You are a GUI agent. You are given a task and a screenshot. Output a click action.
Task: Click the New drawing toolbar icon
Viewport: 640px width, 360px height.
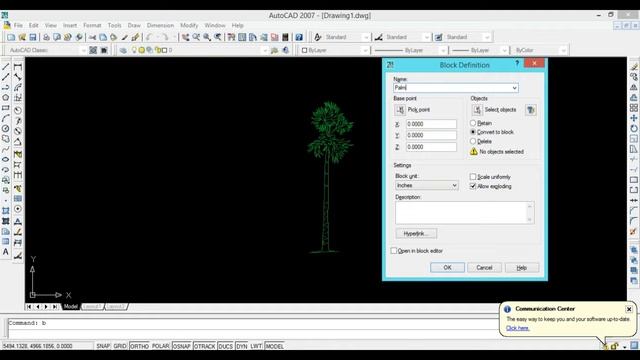tap(11, 37)
